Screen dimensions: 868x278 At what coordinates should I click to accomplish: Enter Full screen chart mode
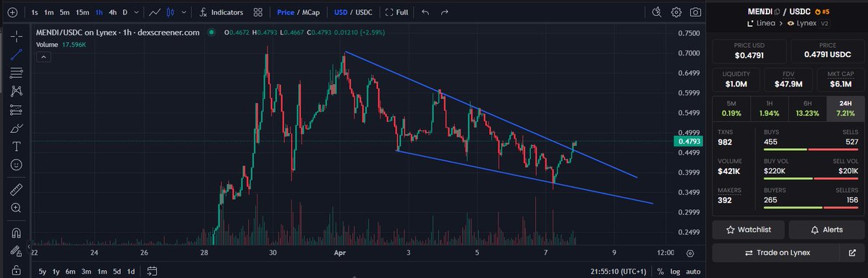tap(397, 12)
